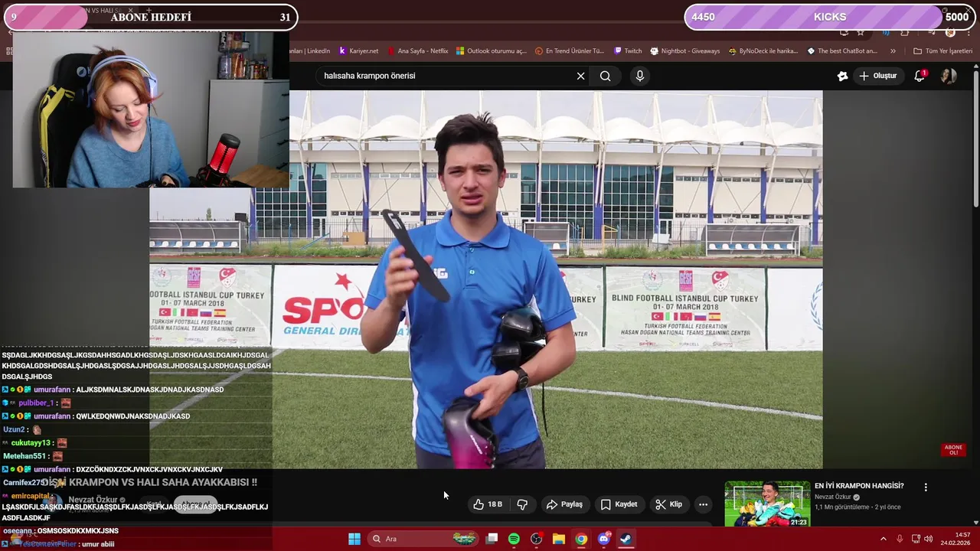Click the sparkle icon beside Oluştur
This screenshot has width=980, height=551.
(842, 76)
